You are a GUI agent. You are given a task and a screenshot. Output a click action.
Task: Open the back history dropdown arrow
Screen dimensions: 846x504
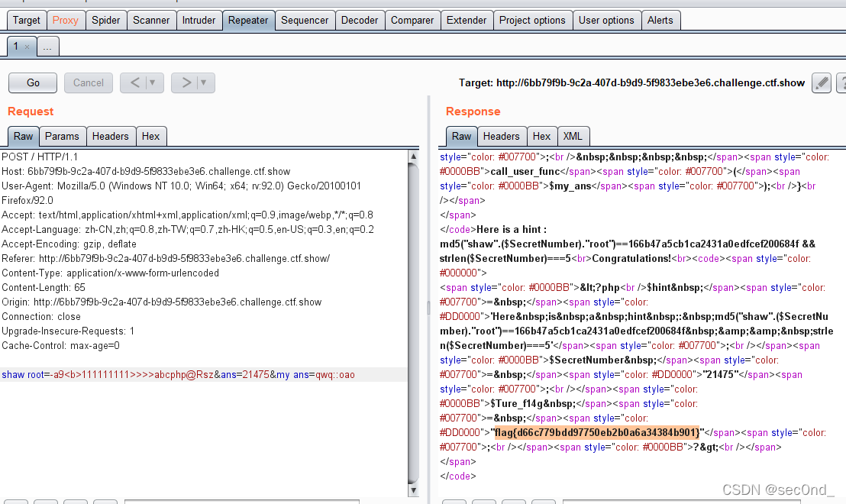[x=153, y=82]
